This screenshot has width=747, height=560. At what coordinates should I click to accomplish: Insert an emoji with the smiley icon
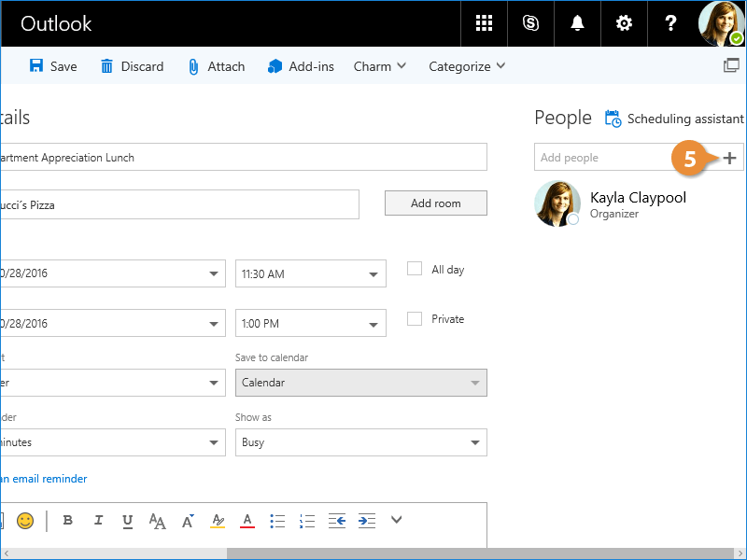tap(25, 521)
